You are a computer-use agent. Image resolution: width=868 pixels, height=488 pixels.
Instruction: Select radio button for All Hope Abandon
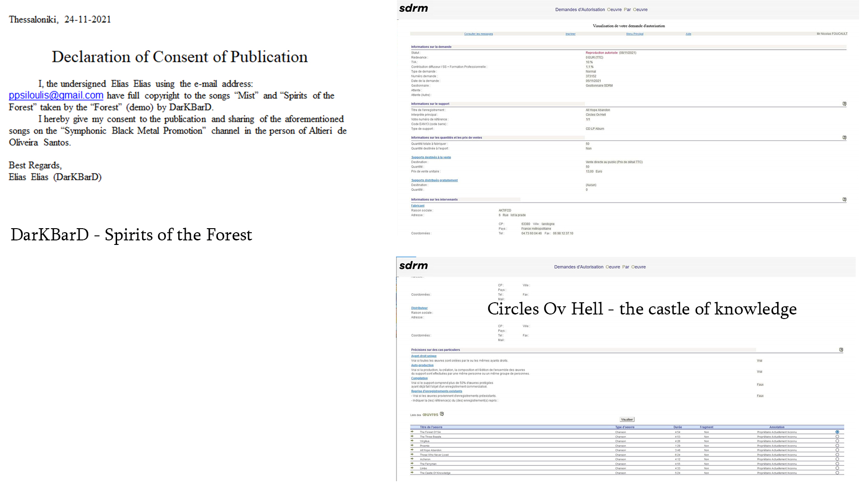coord(837,450)
